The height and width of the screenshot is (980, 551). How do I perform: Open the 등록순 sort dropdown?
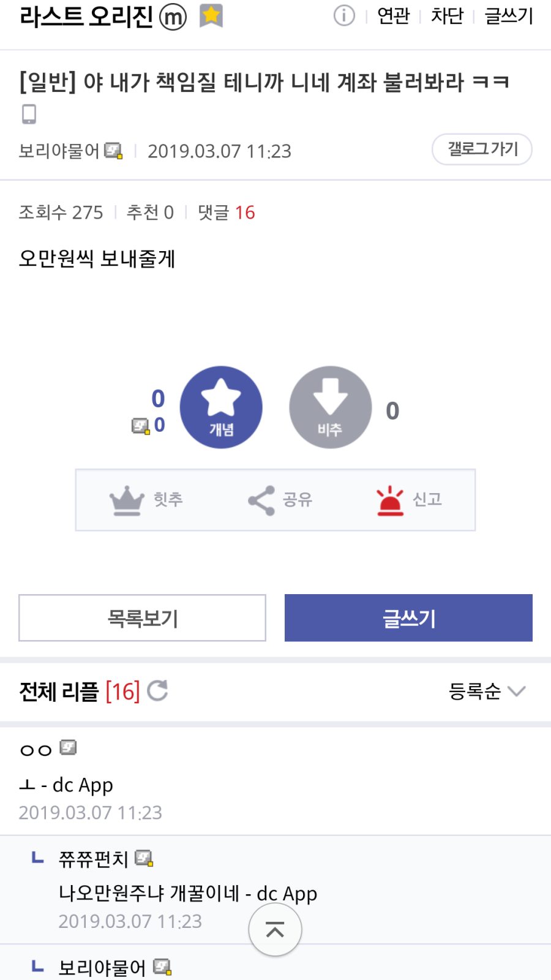click(487, 692)
